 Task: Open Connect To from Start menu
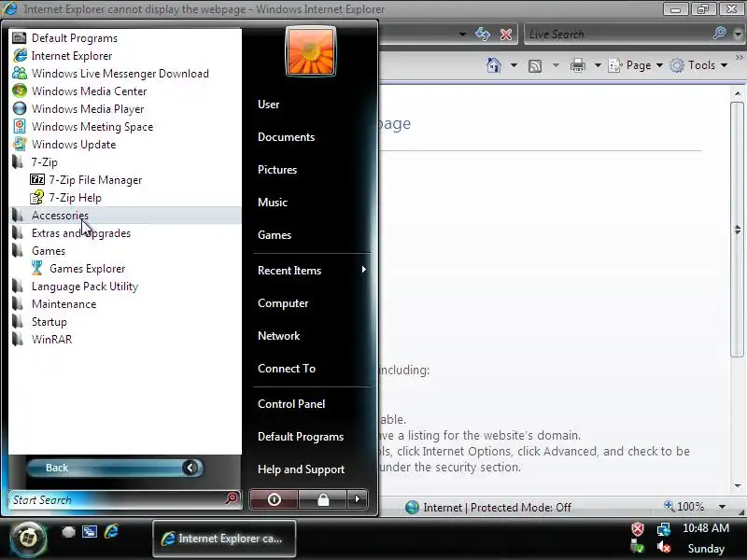pos(312,369)
